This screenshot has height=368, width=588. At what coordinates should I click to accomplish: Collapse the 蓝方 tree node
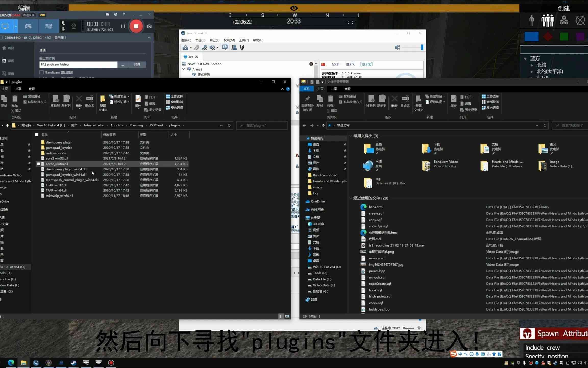click(525, 59)
